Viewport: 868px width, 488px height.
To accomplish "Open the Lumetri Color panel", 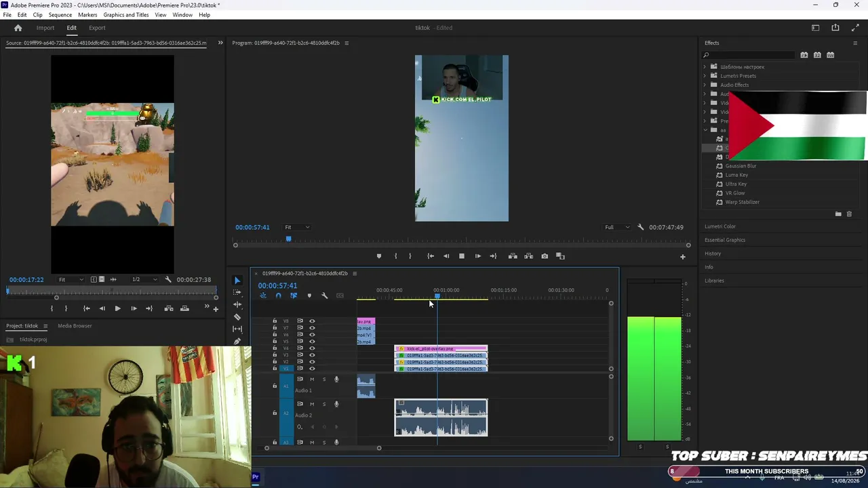I will pyautogui.click(x=720, y=226).
